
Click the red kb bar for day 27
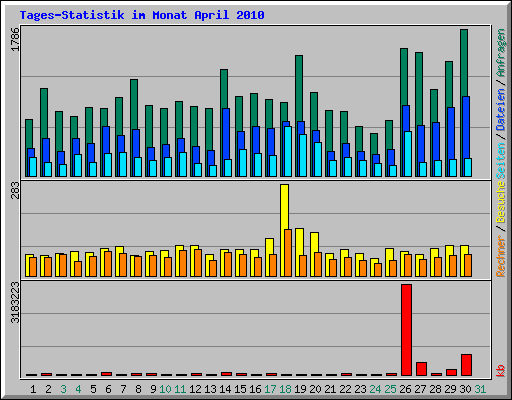(x=421, y=369)
